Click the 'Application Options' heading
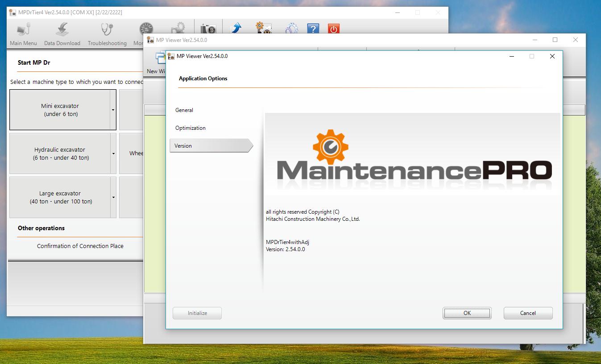Viewport: 601px width, 364px height. pos(203,79)
